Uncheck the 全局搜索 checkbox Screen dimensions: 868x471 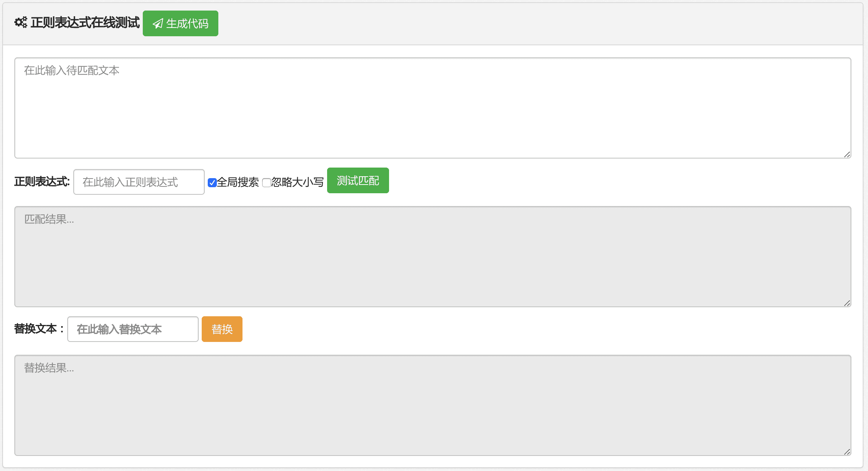[212, 183]
